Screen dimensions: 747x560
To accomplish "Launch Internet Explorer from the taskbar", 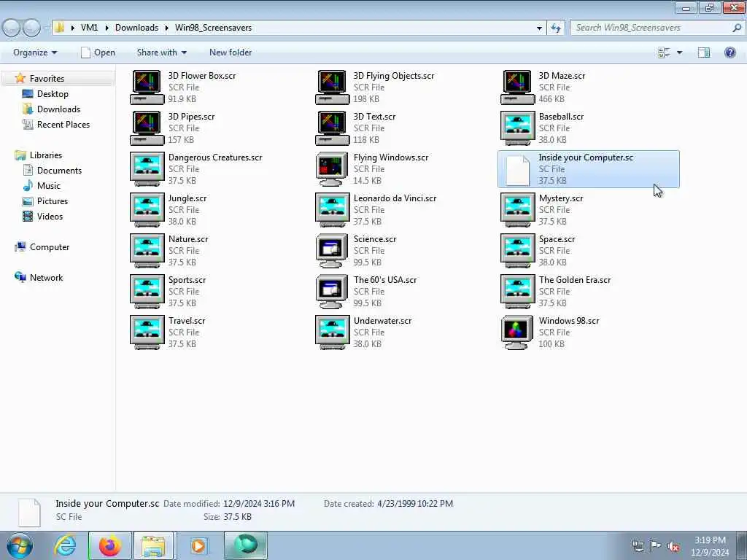I will coord(65,545).
